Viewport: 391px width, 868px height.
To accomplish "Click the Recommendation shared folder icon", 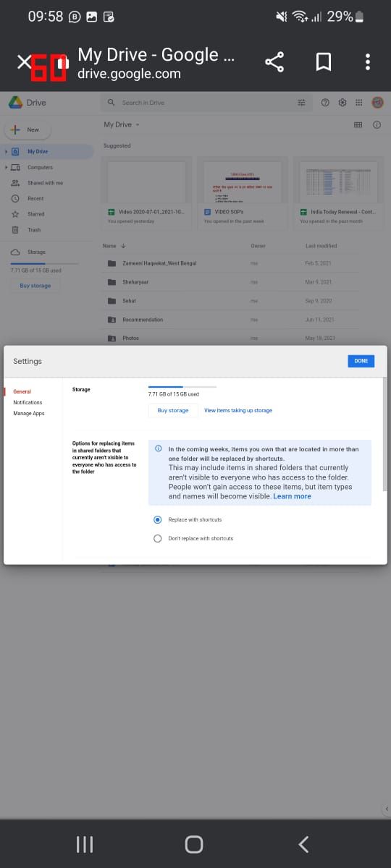I will 112,320.
